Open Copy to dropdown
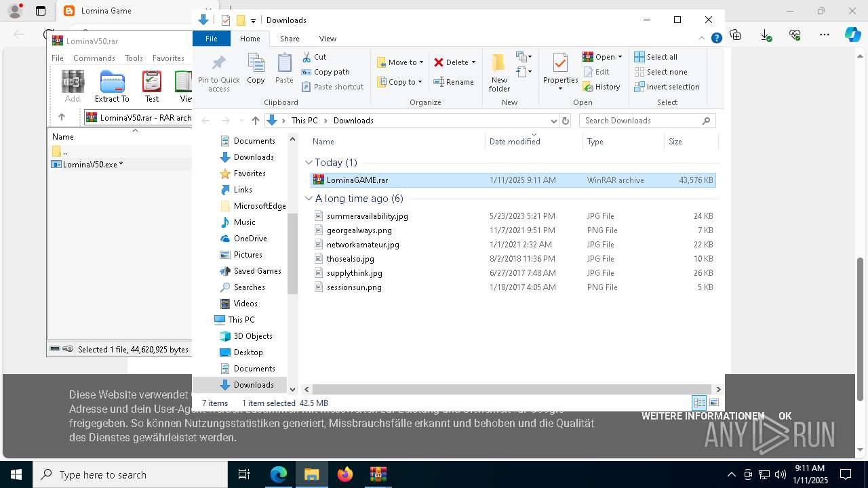The width and height of the screenshot is (868, 488). point(400,82)
